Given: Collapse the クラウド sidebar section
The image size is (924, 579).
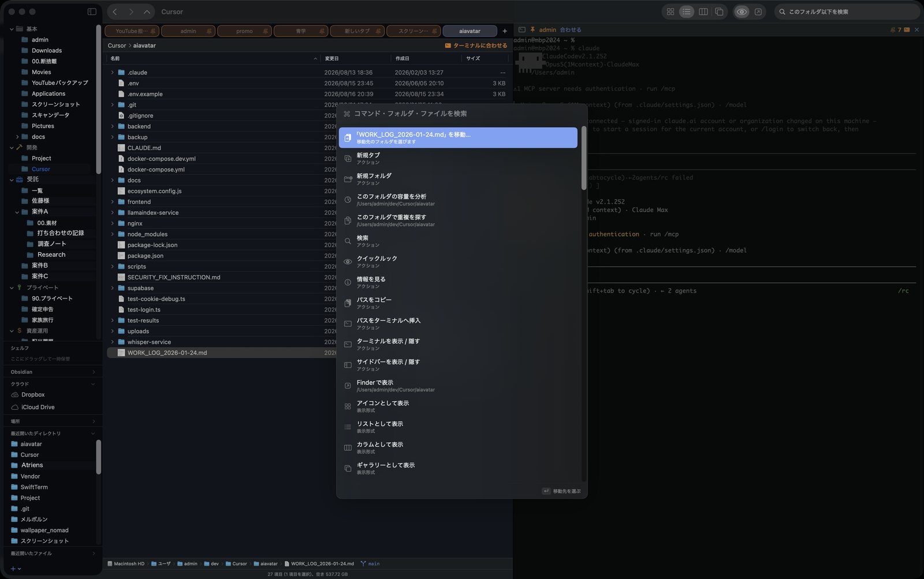Looking at the screenshot, I should (94, 384).
